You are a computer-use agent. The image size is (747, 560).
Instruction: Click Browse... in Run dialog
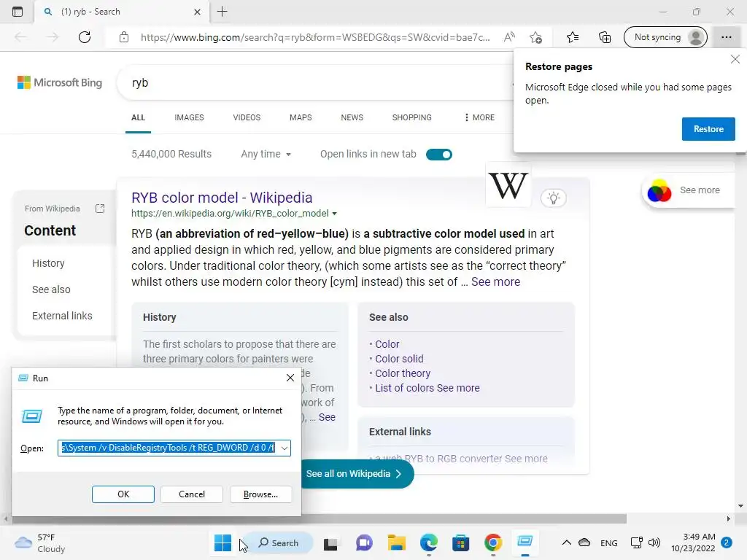pyautogui.click(x=260, y=494)
